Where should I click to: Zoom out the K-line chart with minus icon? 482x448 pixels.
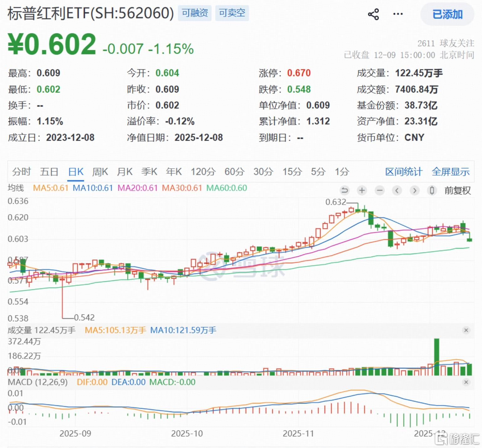click(380, 190)
